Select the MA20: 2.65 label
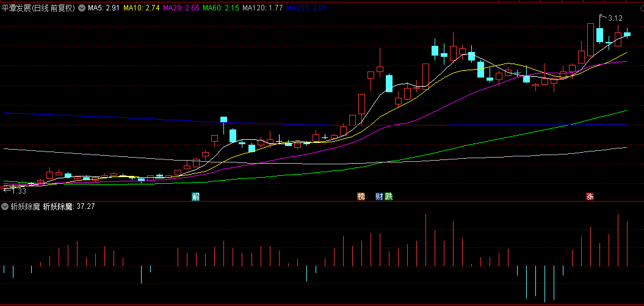Image resolution: width=644 pixels, height=306 pixels. click(x=181, y=8)
